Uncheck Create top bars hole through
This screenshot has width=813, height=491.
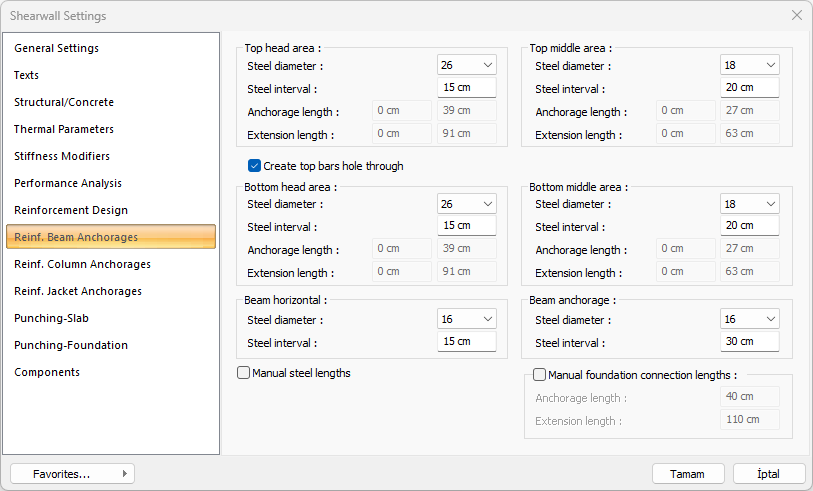pyautogui.click(x=255, y=166)
